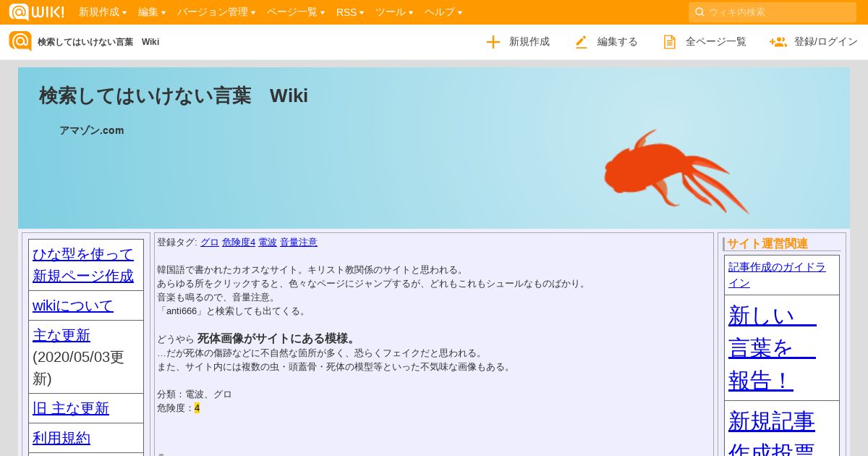Click the グロ tag link
The height and width of the screenshot is (456, 868).
(210, 242)
